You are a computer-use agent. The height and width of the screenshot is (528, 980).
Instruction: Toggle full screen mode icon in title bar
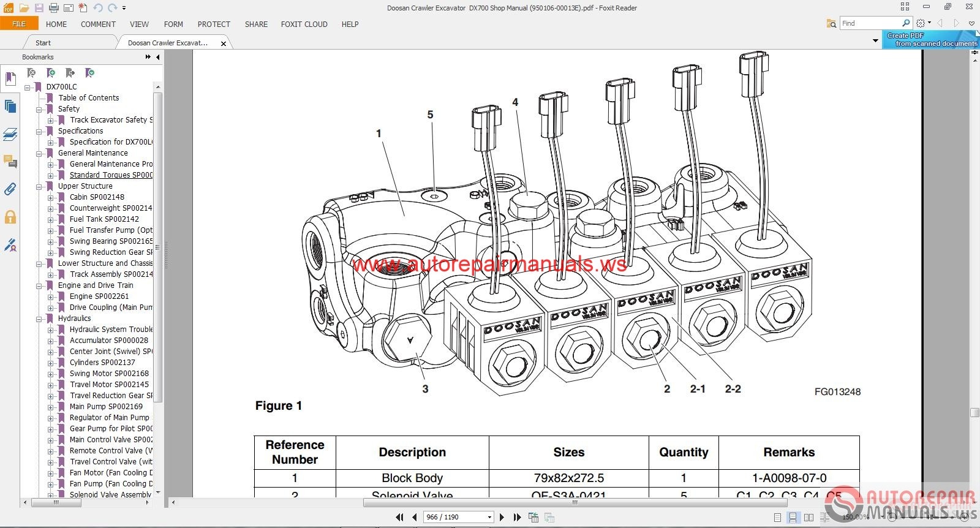click(x=905, y=7)
